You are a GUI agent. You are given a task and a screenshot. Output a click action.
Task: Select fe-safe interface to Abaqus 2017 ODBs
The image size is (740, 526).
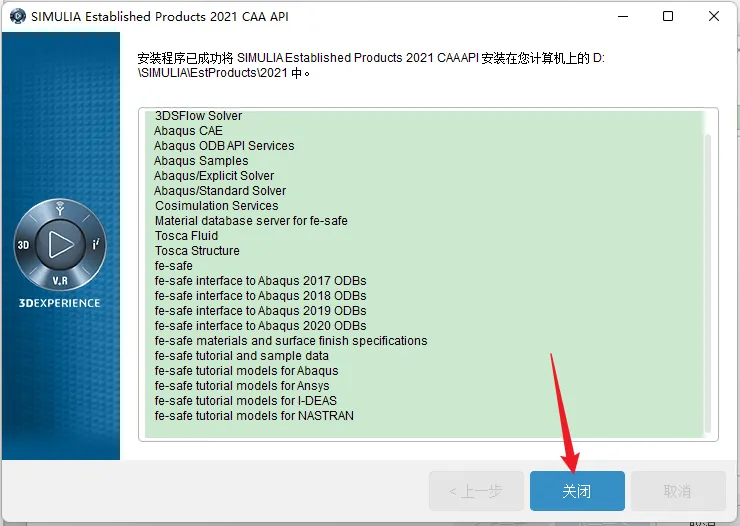click(261, 281)
